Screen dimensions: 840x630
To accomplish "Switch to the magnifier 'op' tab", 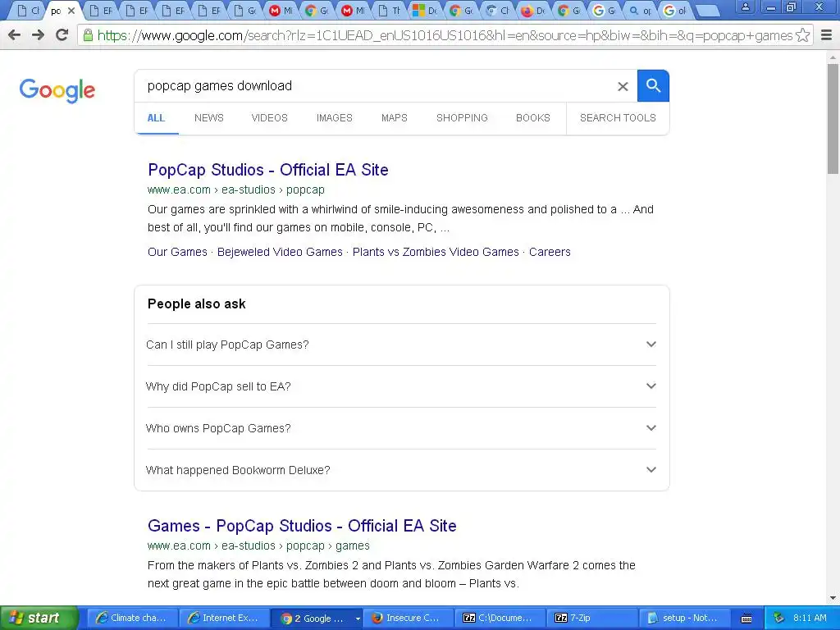I will point(641,11).
